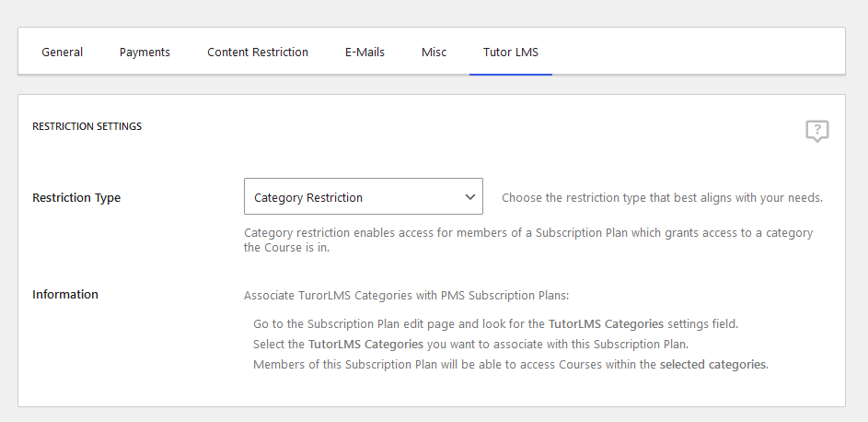Viewport: 868px width, 422px height.
Task: Click bold TutorLMS Categories after Select the
Action: pyautogui.click(x=365, y=345)
